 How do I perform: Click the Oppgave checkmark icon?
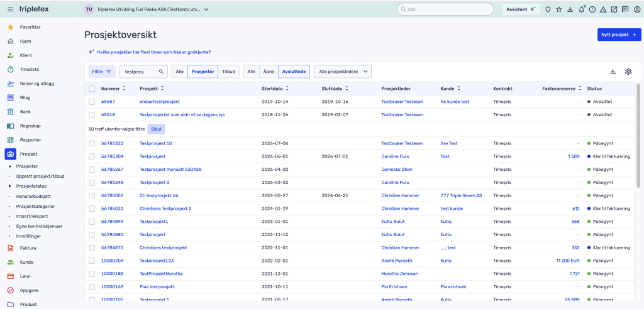[x=11, y=290]
